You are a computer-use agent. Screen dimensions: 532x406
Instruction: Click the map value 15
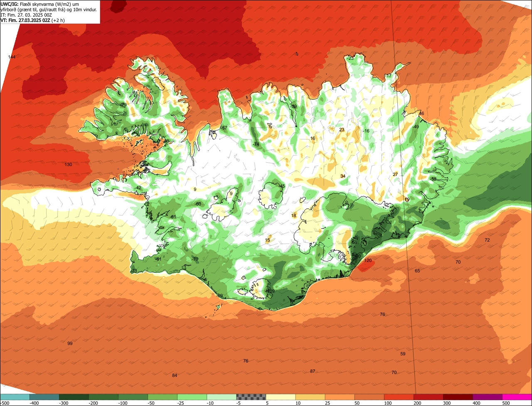(267, 240)
